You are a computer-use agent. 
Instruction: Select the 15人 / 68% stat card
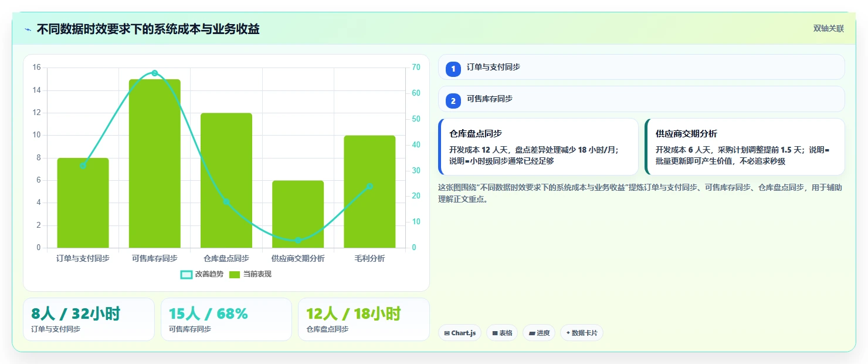tap(226, 319)
